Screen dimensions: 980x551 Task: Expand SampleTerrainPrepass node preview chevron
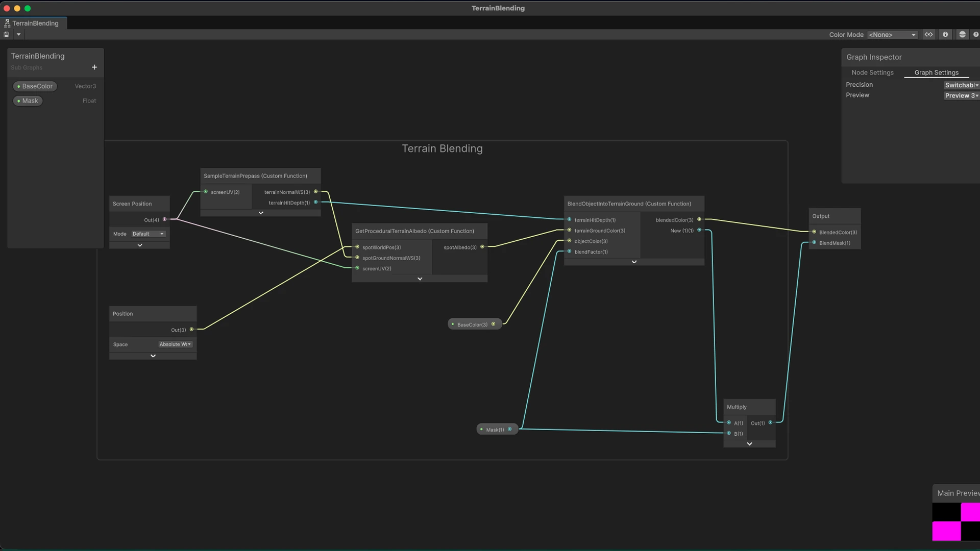click(x=261, y=213)
